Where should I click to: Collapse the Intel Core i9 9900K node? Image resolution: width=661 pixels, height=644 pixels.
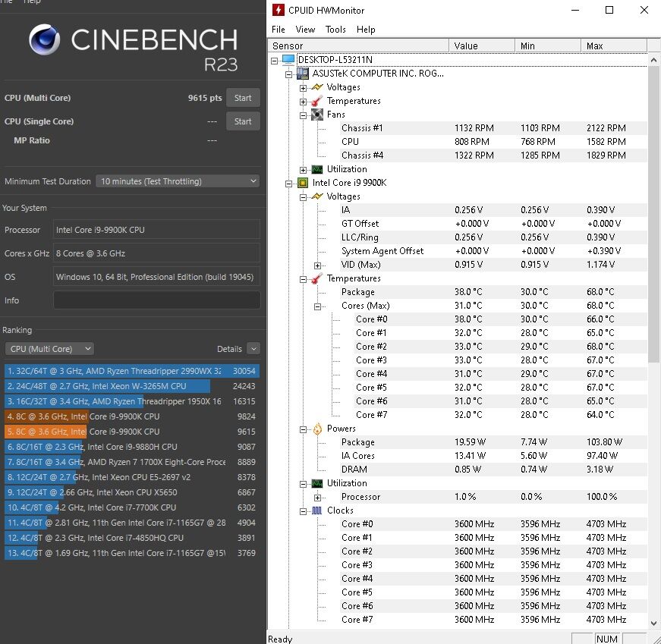tap(289, 184)
